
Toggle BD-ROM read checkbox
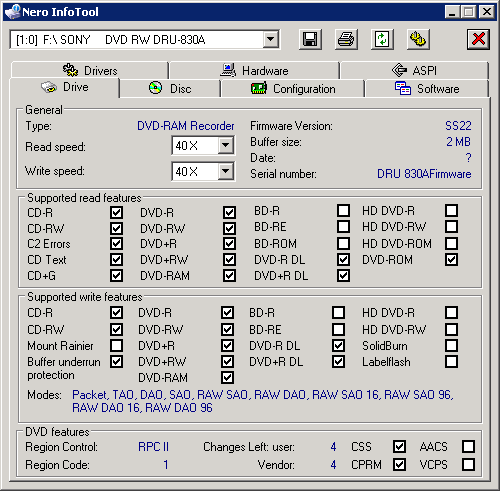click(x=343, y=243)
